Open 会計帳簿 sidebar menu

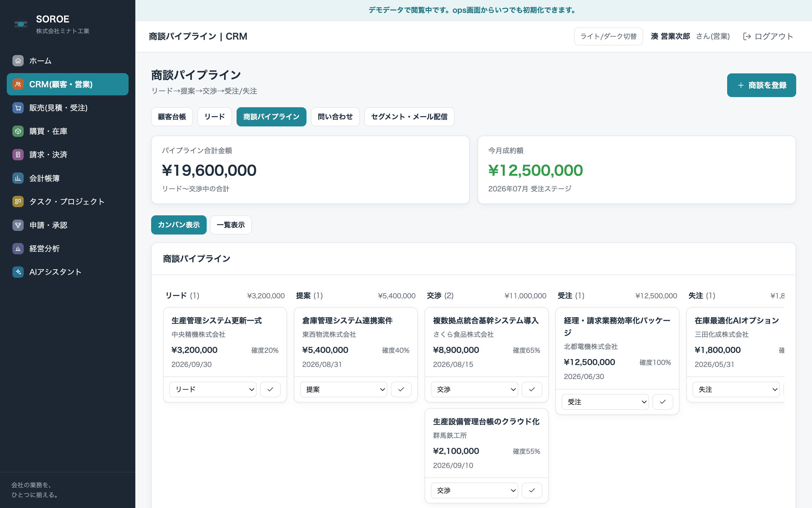(x=67, y=178)
